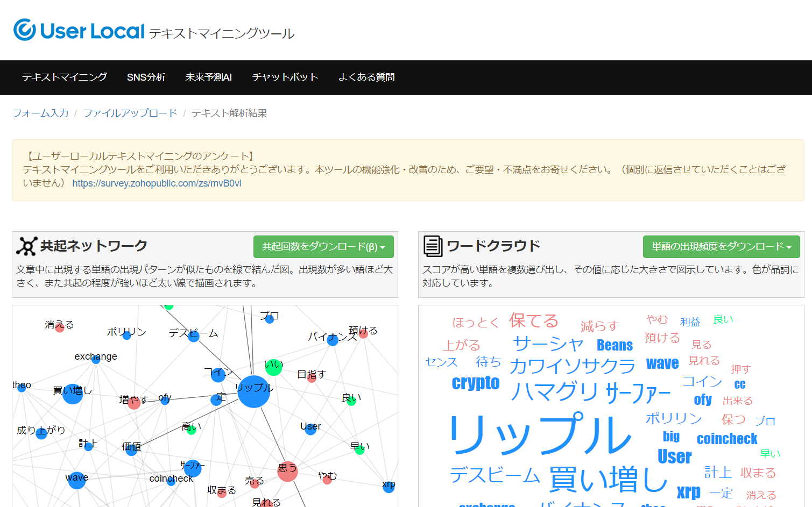Click the word crypto in word cloud
The image size is (812, 507).
pos(476,382)
